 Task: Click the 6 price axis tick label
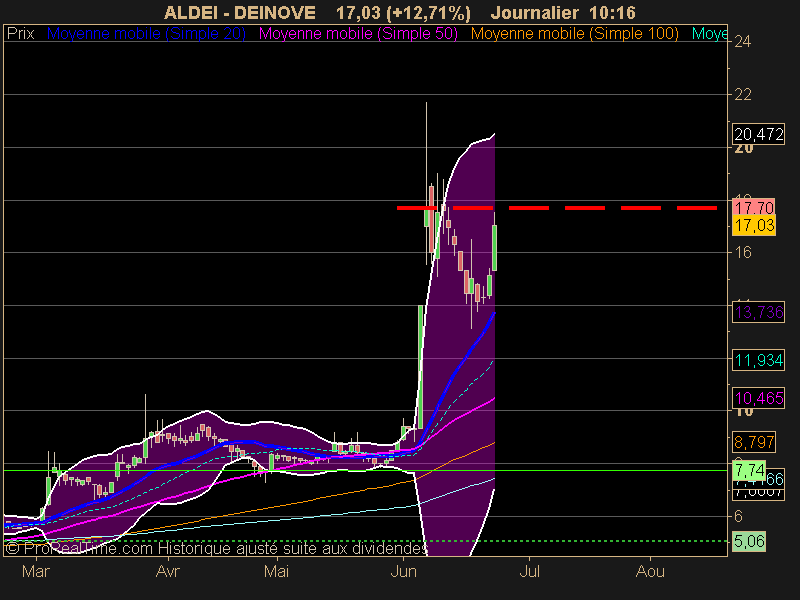coord(738,516)
